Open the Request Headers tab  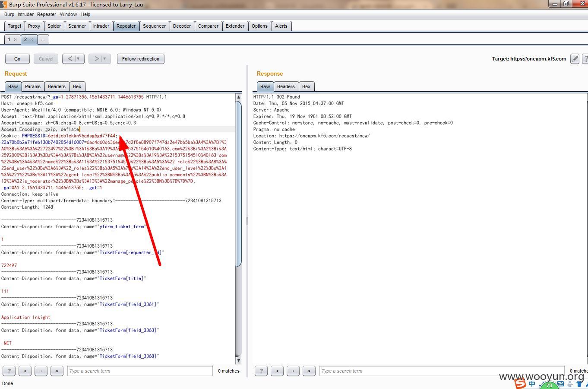pos(57,86)
